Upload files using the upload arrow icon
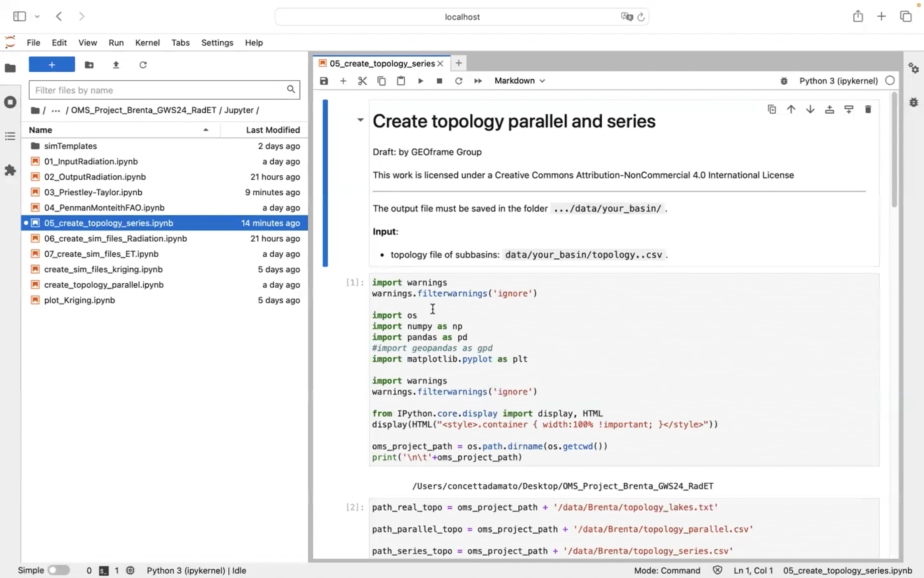Screen dimensions: 924x578 tap(116, 65)
